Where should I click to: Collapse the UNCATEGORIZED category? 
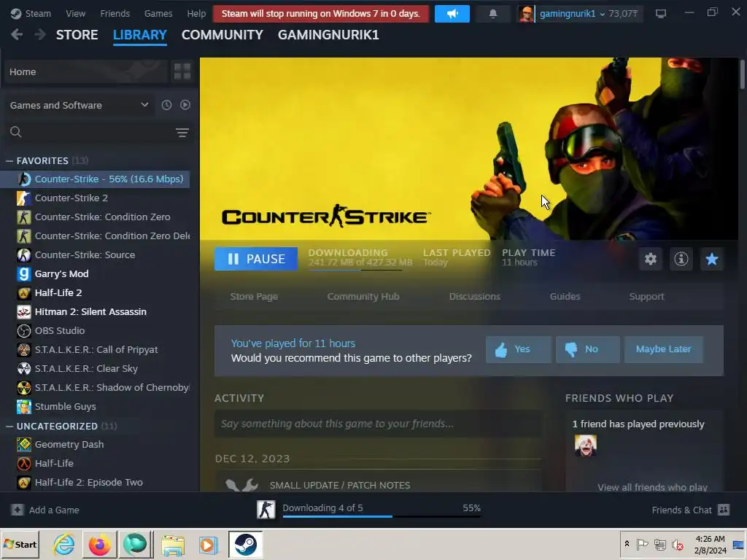click(x=9, y=426)
